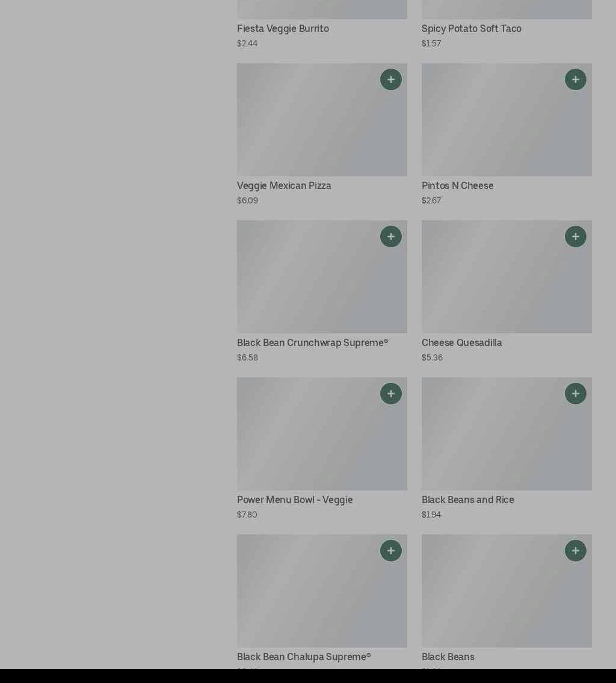Add Pintos N Cheese using plus icon

coord(575,79)
